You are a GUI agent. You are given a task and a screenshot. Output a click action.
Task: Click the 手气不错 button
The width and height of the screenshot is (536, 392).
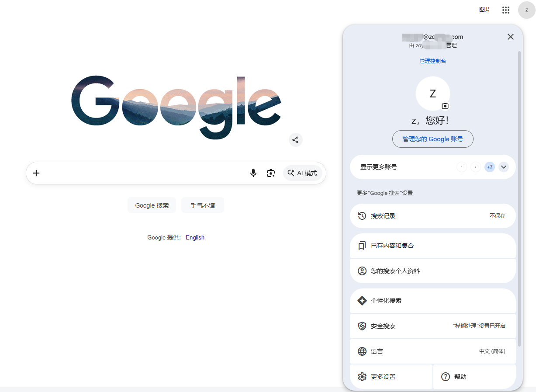click(x=203, y=205)
